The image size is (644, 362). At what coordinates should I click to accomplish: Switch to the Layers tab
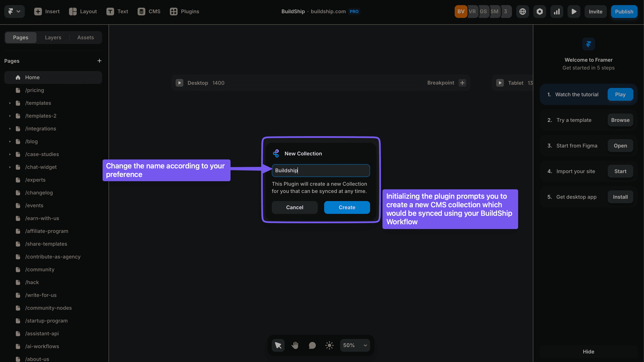[x=53, y=37]
